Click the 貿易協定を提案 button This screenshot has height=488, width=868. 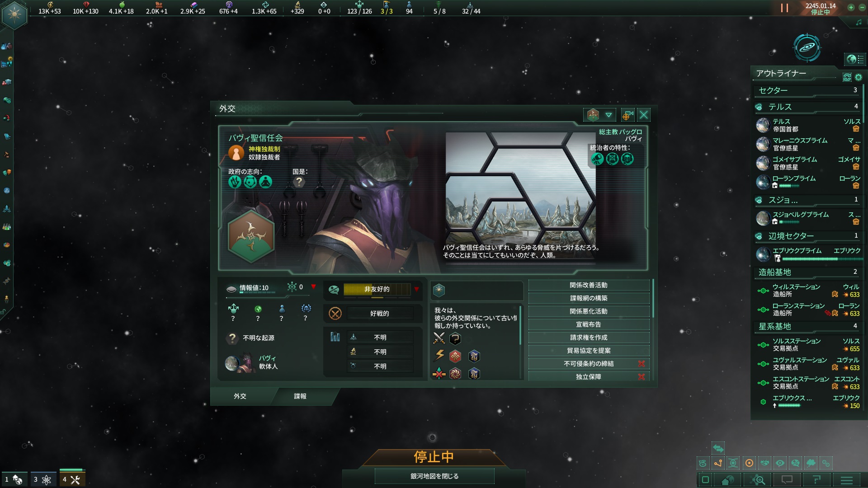589,351
